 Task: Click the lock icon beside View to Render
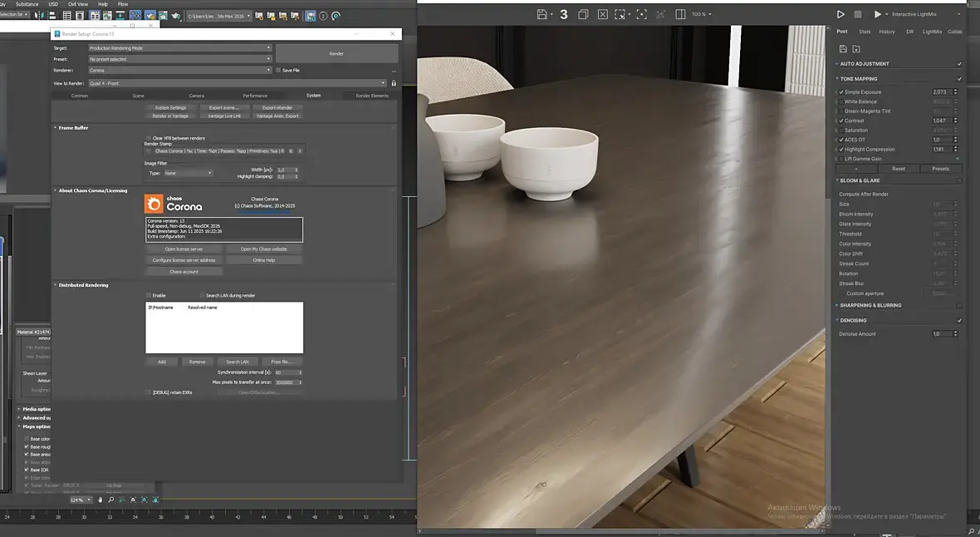point(394,83)
